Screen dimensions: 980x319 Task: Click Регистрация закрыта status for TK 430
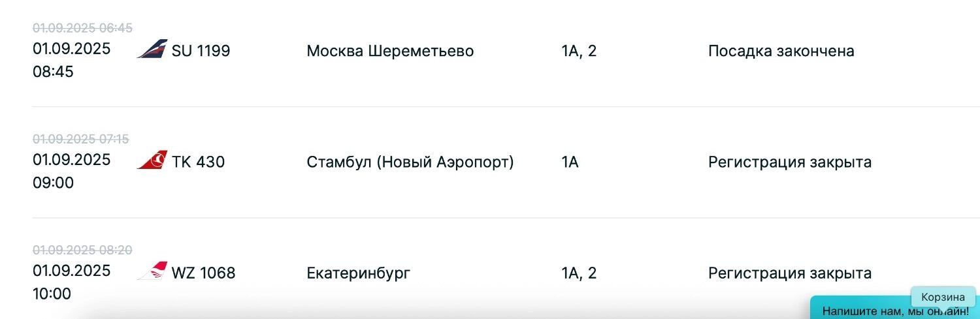click(790, 162)
